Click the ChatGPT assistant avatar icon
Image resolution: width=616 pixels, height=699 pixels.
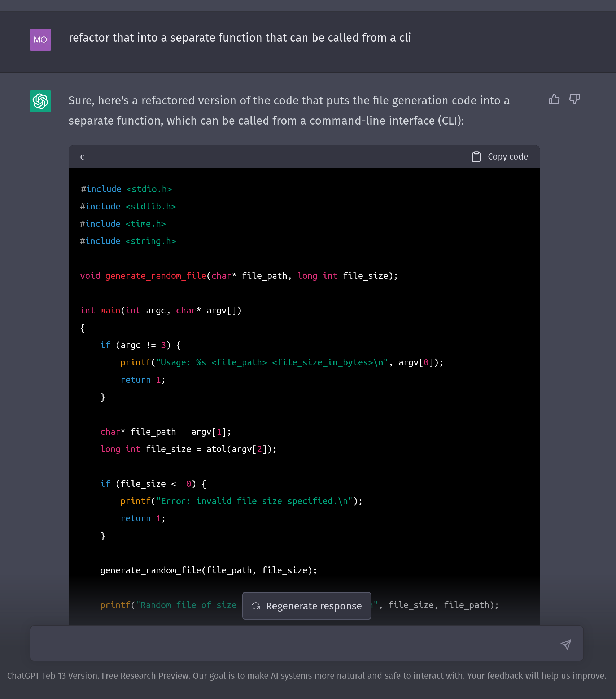(40, 101)
